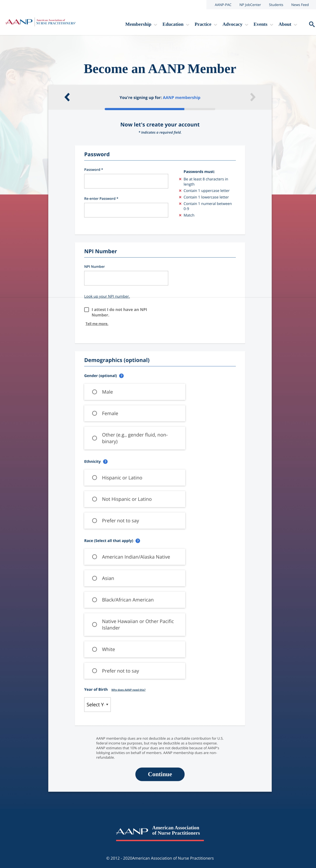The width and height of the screenshot is (316, 868).
Task: Click the AANP logo in header
Action: pos(40,22)
